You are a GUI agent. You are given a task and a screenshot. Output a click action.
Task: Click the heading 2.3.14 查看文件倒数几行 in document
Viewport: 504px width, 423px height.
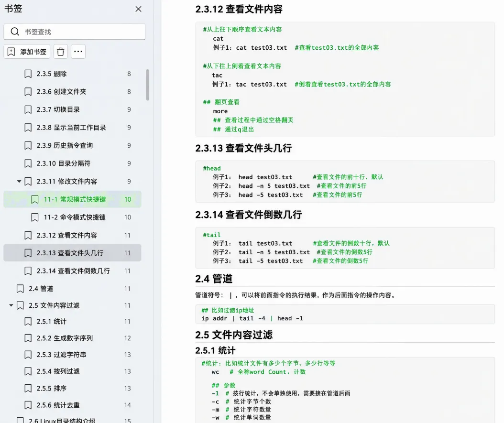click(x=249, y=215)
